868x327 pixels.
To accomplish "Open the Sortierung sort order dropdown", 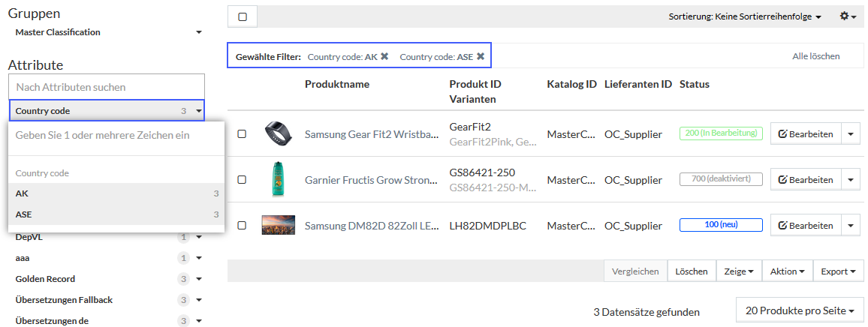I will click(x=745, y=17).
